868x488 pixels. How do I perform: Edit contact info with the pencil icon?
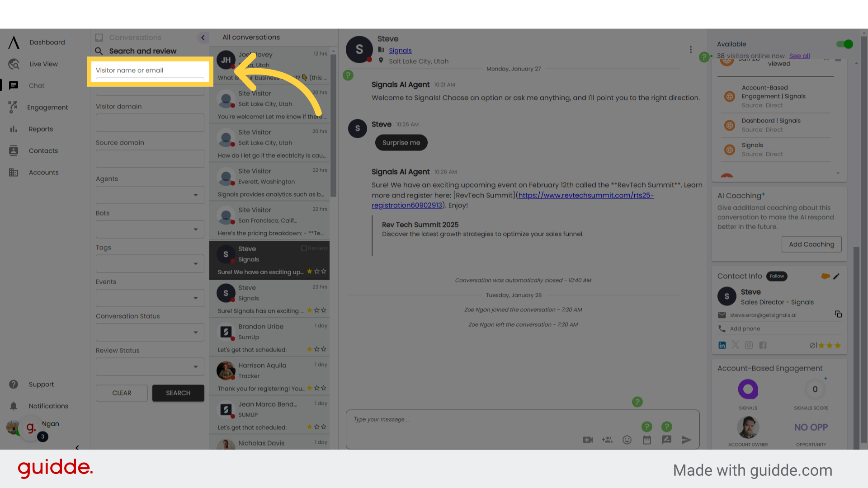pyautogui.click(x=836, y=276)
